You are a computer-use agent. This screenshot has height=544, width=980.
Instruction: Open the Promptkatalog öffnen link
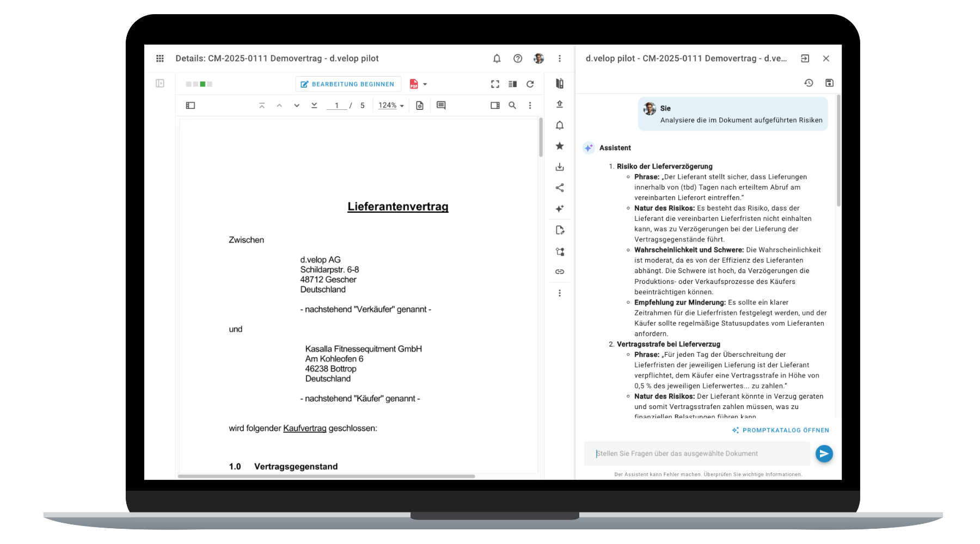click(780, 430)
